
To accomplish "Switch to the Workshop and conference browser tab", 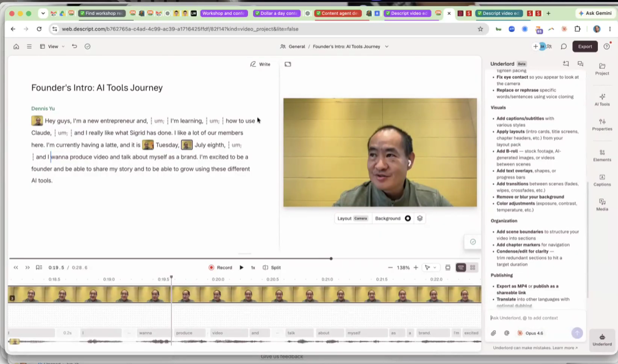I will click(224, 13).
